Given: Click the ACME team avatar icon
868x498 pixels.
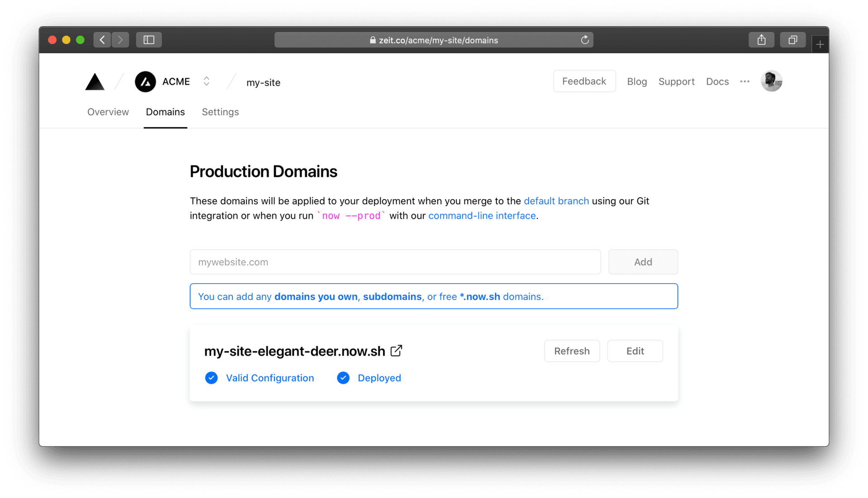Looking at the screenshot, I should click(145, 81).
